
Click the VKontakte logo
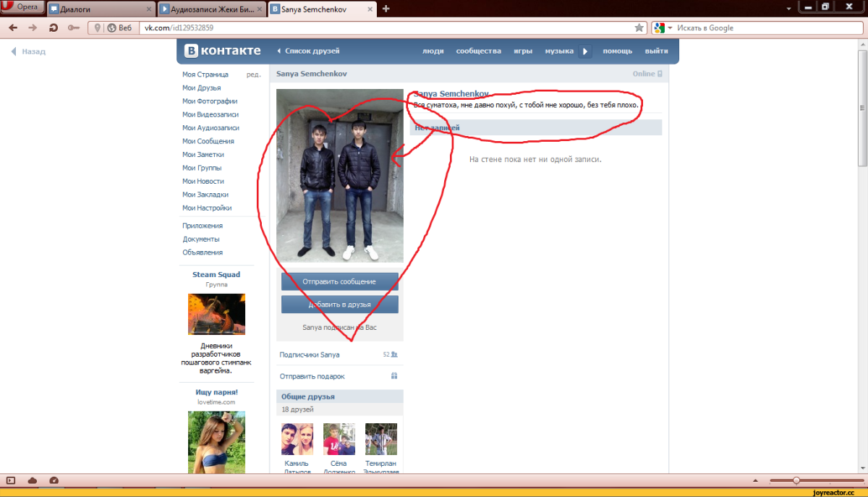(223, 51)
